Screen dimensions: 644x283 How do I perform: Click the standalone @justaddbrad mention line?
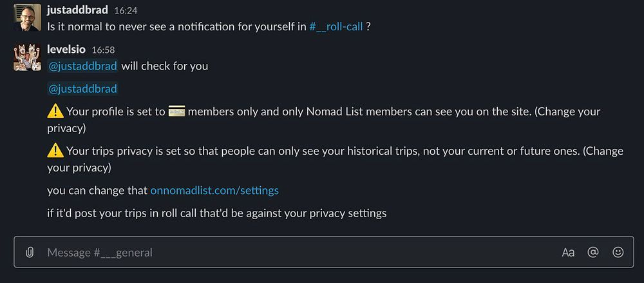82,88
